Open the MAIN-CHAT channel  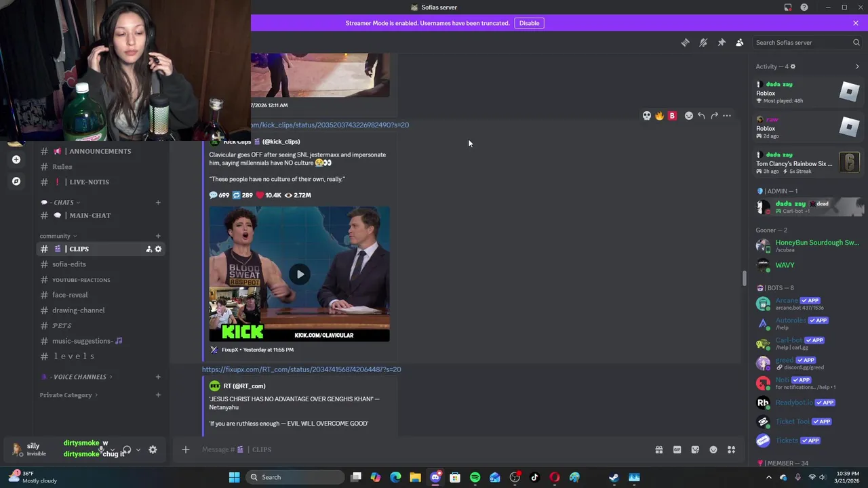coord(102,216)
